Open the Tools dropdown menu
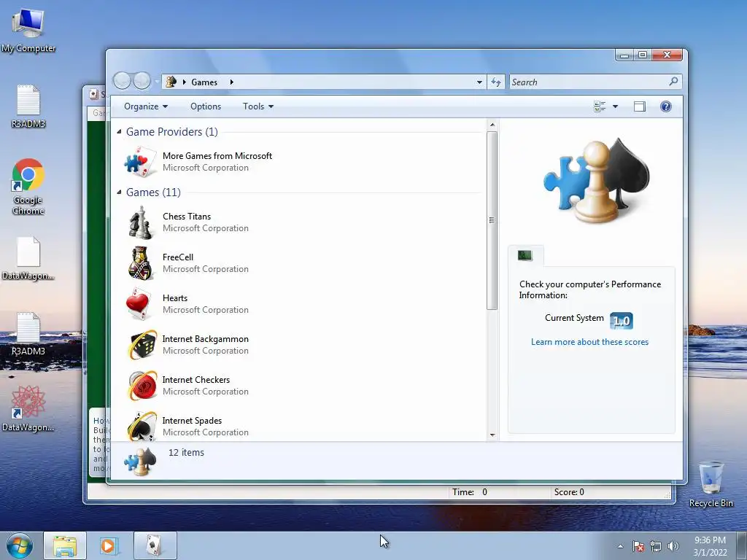The width and height of the screenshot is (747, 560). tap(258, 106)
